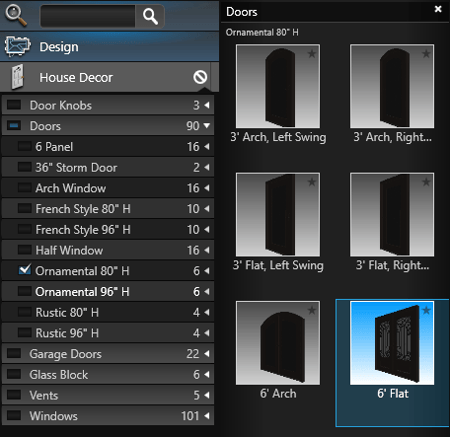Collapse the Doors category arrow
Screen dimensions: 450x437
pyautogui.click(x=207, y=126)
